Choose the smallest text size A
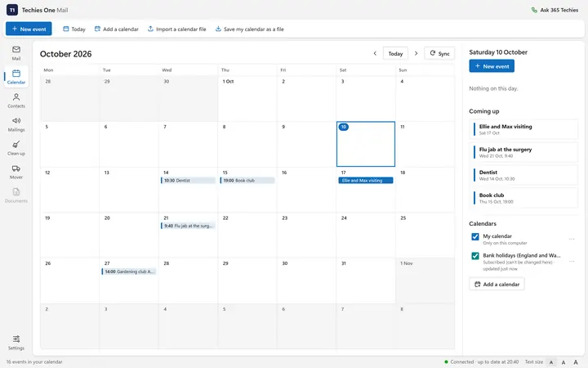The width and height of the screenshot is (588, 368). [551, 362]
